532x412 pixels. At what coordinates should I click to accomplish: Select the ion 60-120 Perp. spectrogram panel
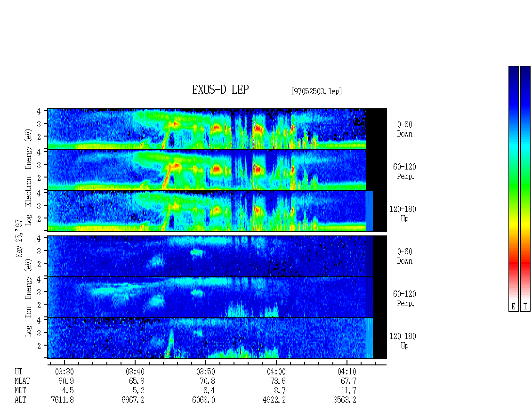coord(217,297)
